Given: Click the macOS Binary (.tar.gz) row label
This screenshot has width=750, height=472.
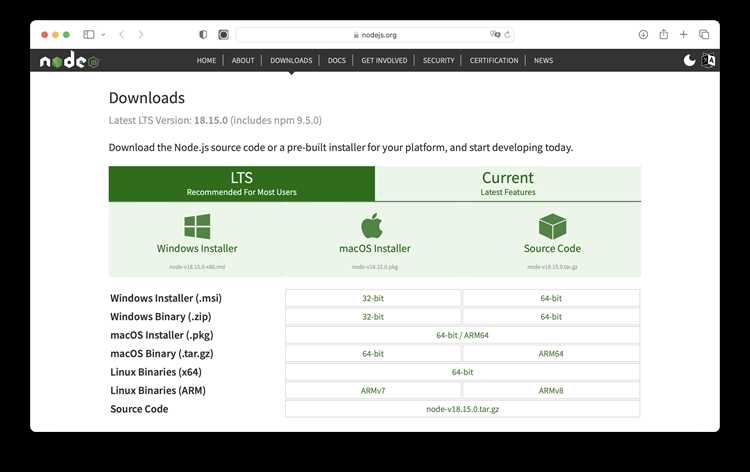Looking at the screenshot, I should click(x=162, y=354).
